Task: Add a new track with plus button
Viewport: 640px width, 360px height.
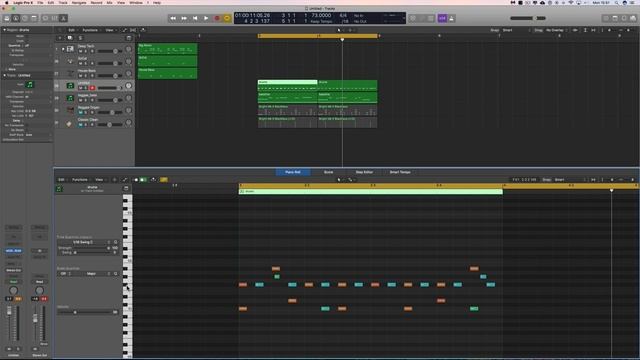Action: click(60, 38)
